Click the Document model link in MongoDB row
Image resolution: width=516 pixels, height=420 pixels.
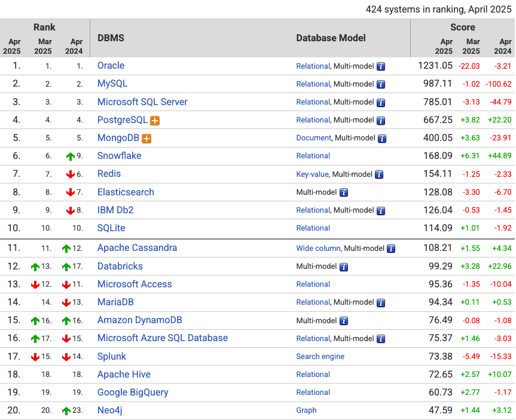tap(314, 138)
